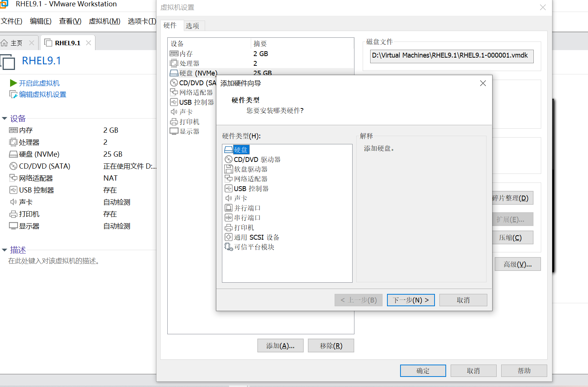Switch to the 主页 tab in the main window
Viewport: 588px width, 387px height.
pos(16,43)
